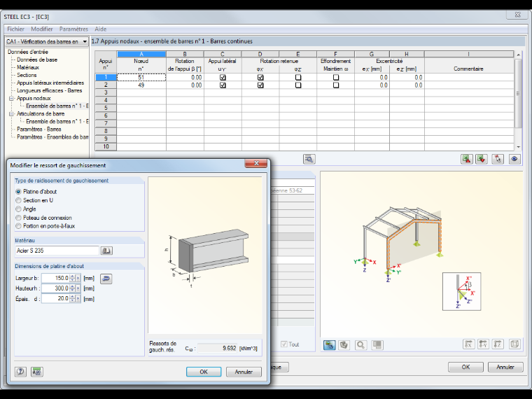
Task: Set view in Z direction icon
Action: coord(498,344)
